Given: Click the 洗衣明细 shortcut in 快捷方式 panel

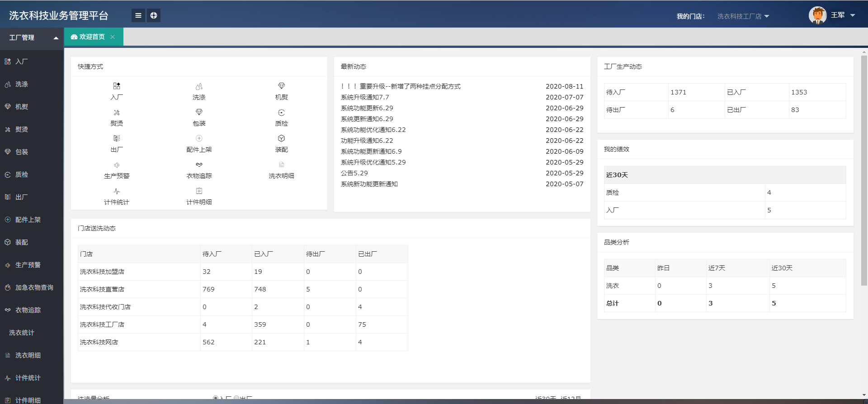Looking at the screenshot, I should pyautogui.click(x=281, y=170).
